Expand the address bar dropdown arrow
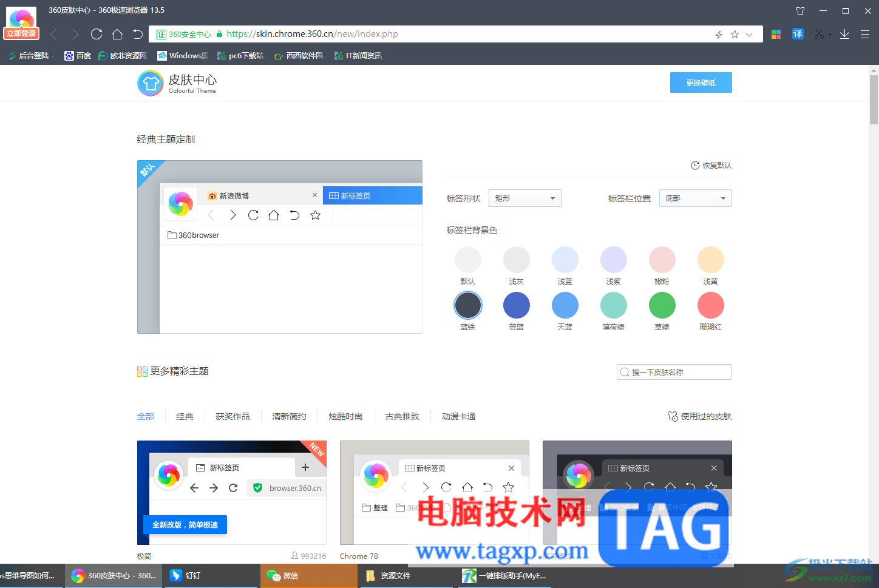This screenshot has width=879, height=588. pos(750,35)
